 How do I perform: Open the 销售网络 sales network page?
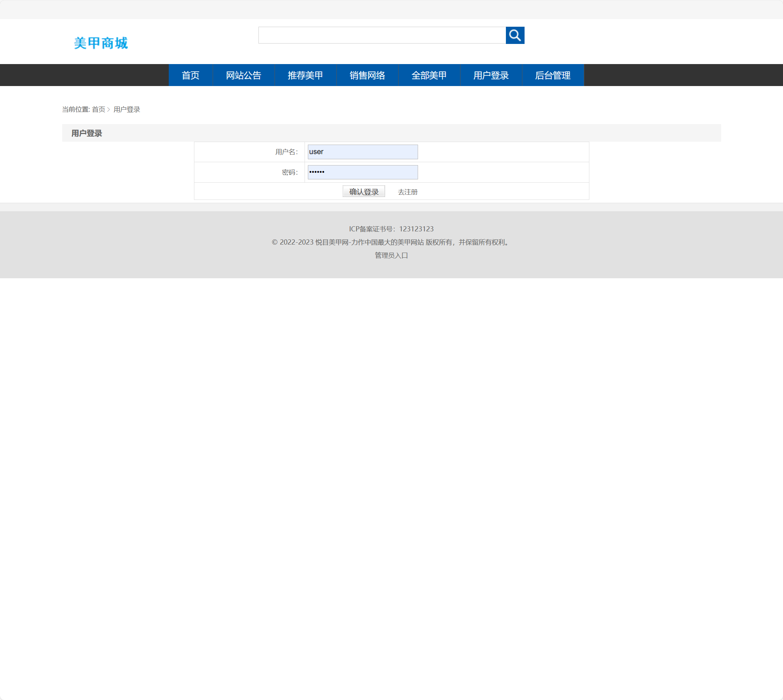(367, 75)
